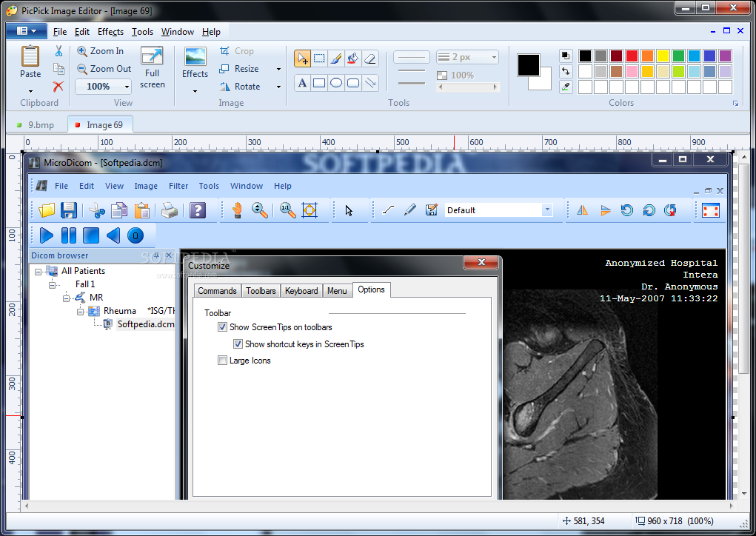Image resolution: width=756 pixels, height=536 pixels.
Task: Click the MicroDicom Help question mark icon
Action: pyautogui.click(x=198, y=210)
